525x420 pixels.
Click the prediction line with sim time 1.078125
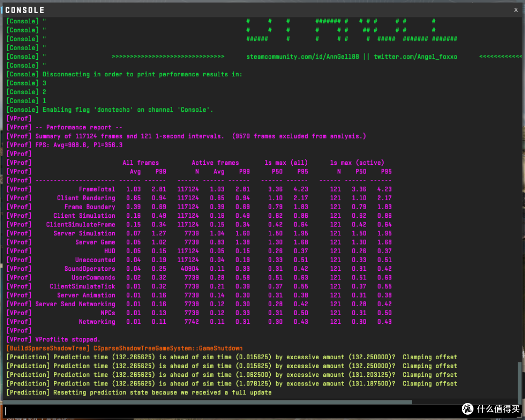232,384
